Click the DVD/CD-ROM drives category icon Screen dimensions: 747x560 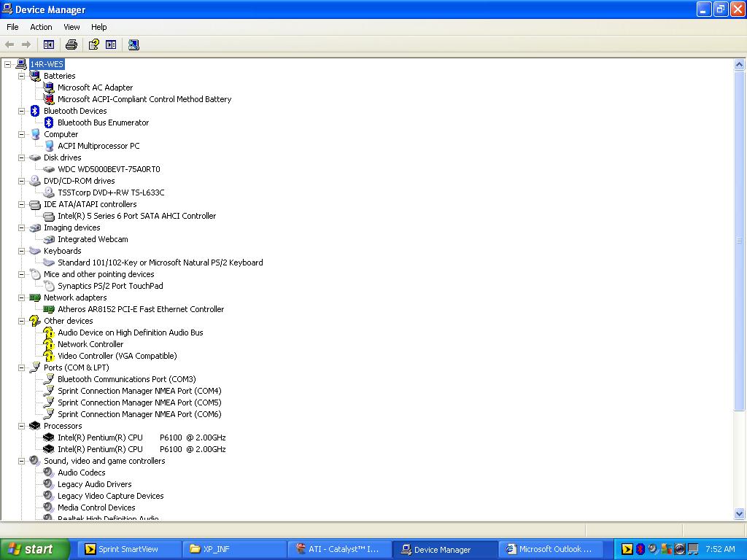click(35, 181)
